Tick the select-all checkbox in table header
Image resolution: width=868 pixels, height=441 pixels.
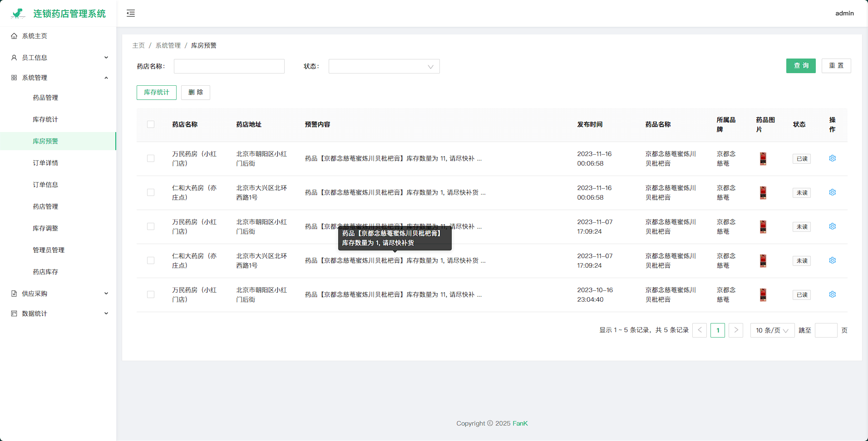pos(151,124)
